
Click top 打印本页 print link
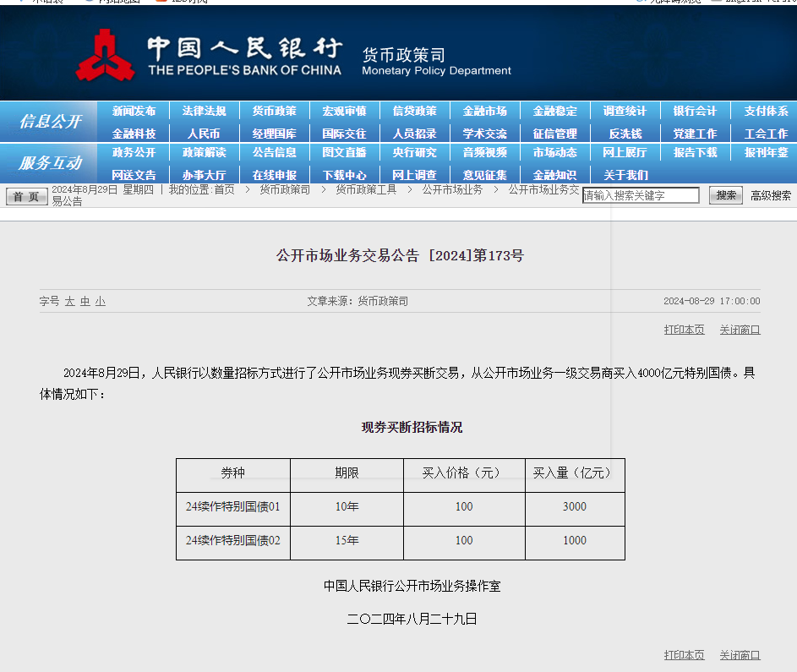[684, 330]
